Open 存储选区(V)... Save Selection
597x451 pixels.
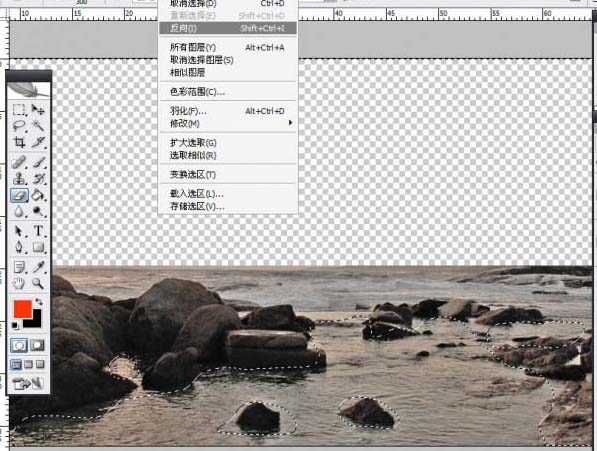(228, 206)
